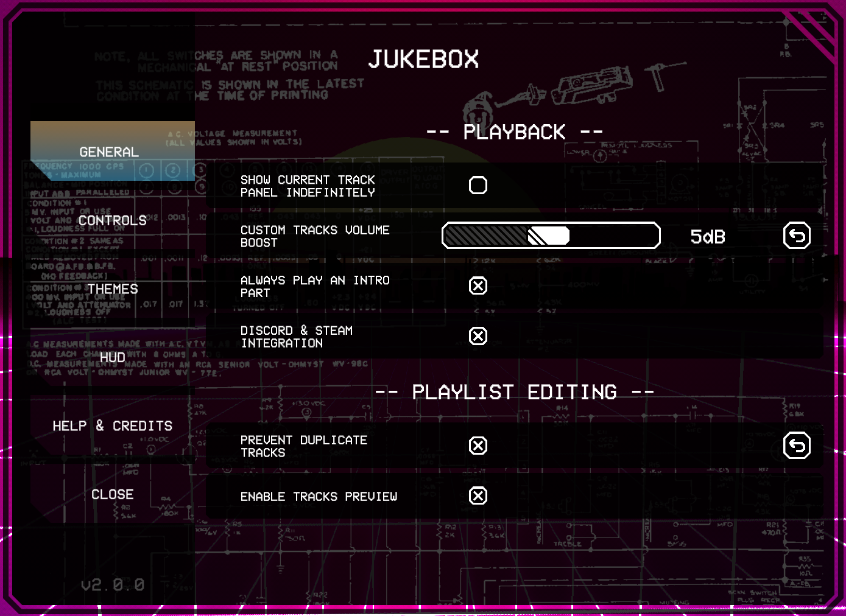Reset Custom Tracks Volume Boost to default
The height and width of the screenshot is (616, 846).
tap(798, 236)
